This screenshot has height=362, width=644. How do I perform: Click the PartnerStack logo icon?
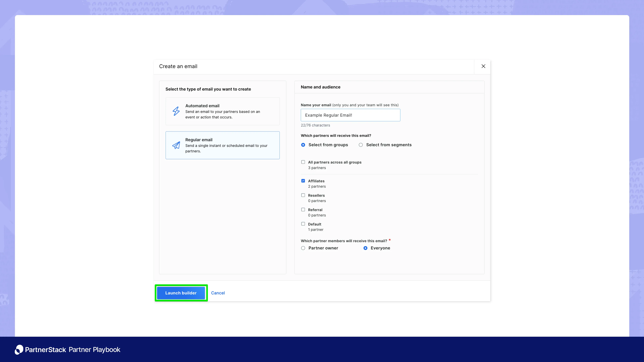point(19,349)
